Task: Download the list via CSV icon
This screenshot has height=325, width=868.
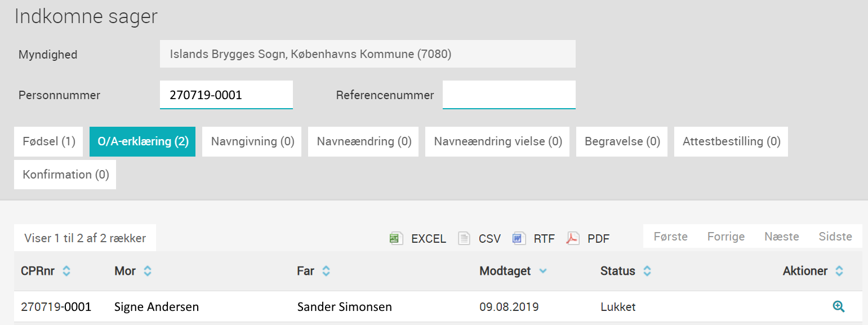Action: (464, 238)
